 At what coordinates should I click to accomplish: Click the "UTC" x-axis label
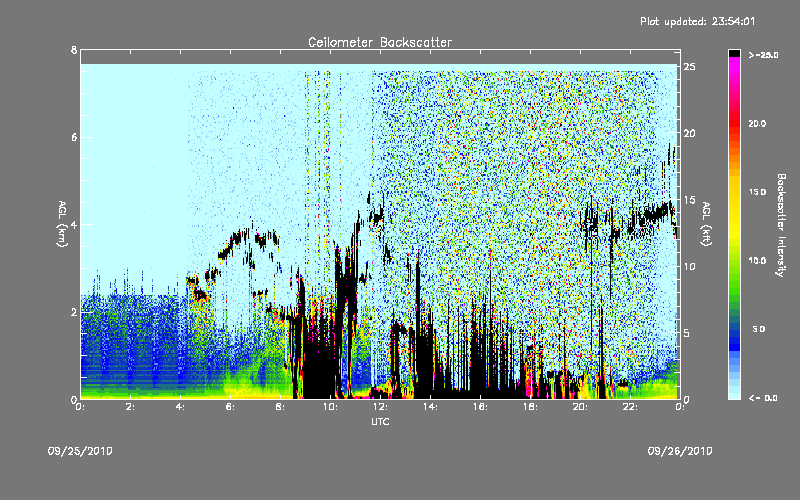pos(380,421)
